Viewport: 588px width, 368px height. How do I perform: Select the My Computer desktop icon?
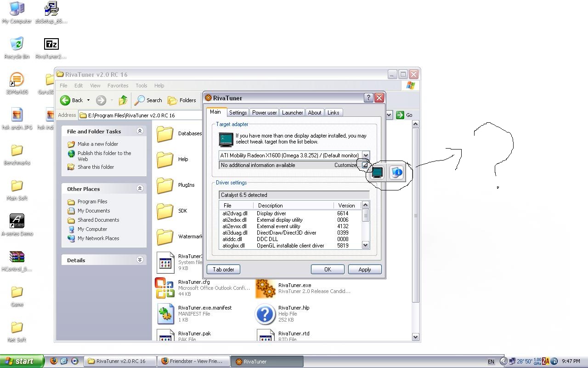[17, 12]
